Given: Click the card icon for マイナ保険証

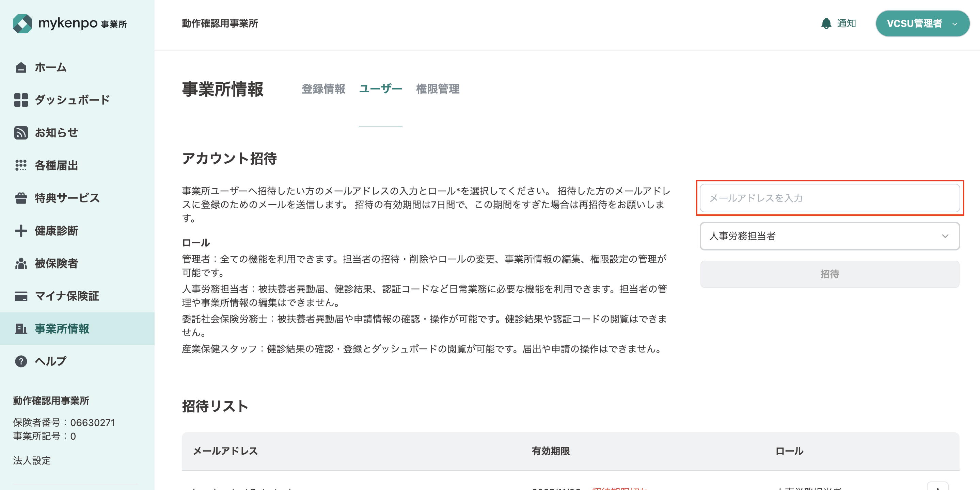Looking at the screenshot, I should coord(21,296).
